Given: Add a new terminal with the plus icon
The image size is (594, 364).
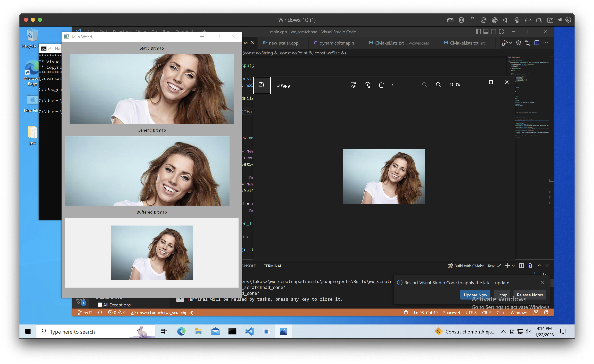Looking at the screenshot, I should [507, 266].
